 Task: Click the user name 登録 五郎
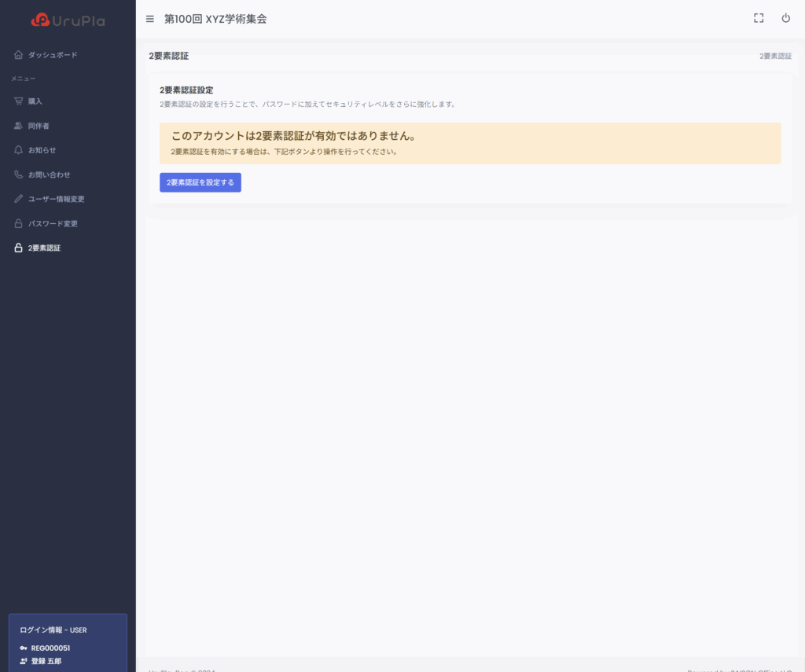46,661
